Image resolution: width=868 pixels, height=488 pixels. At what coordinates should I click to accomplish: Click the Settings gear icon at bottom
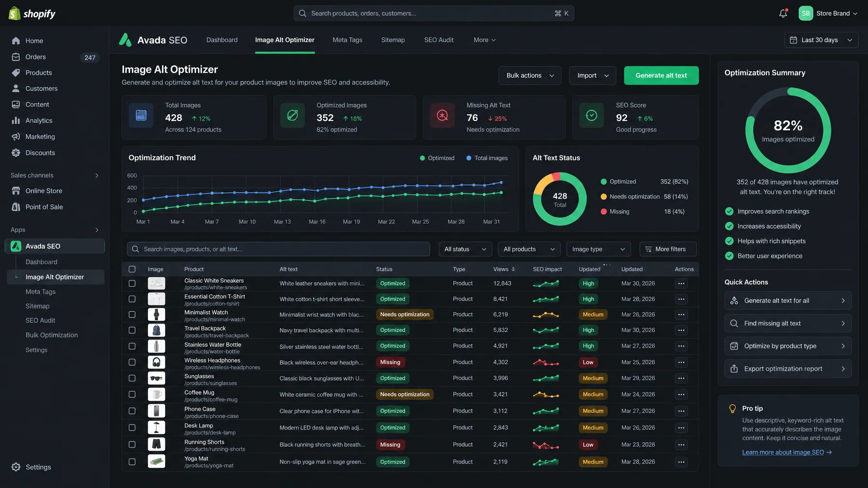16,467
